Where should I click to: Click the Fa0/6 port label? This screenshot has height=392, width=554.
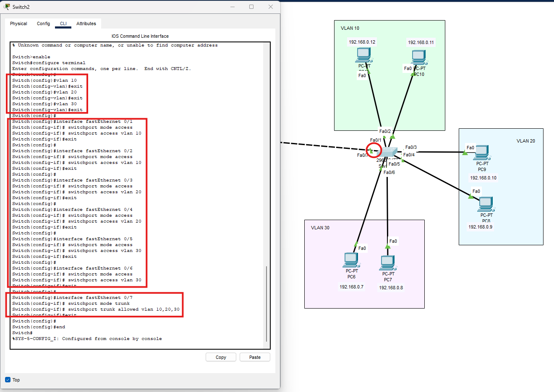(389, 172)
